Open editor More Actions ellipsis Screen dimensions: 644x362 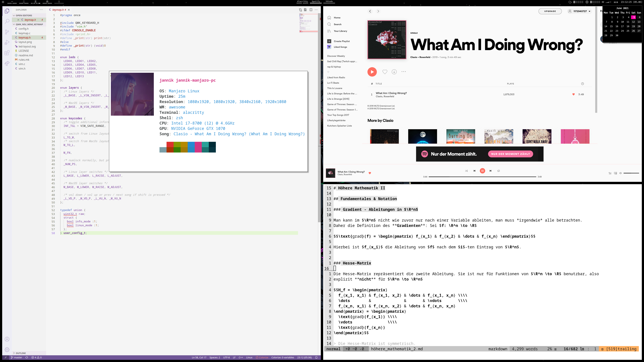pos(316,10)
